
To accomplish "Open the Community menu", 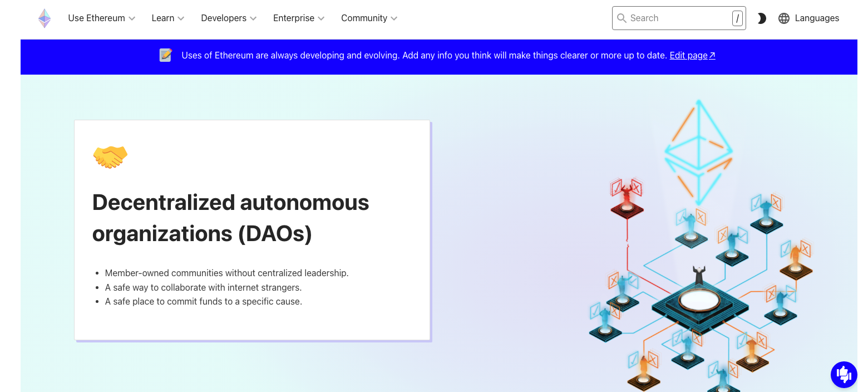I will pos(369,18).
